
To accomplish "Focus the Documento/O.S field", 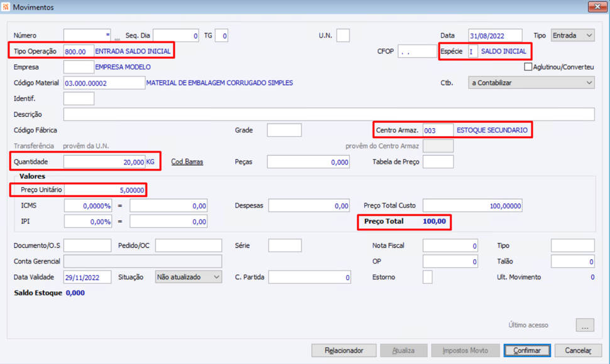I will [87, 245].
